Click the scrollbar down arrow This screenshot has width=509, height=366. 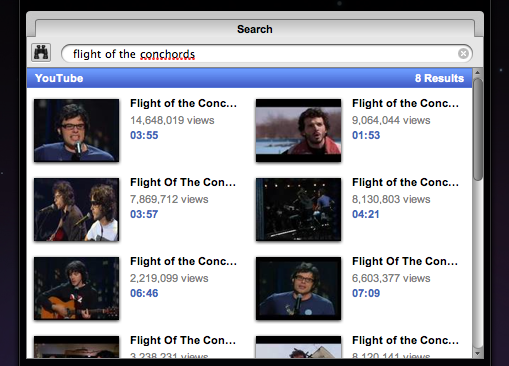coord(477,354)
